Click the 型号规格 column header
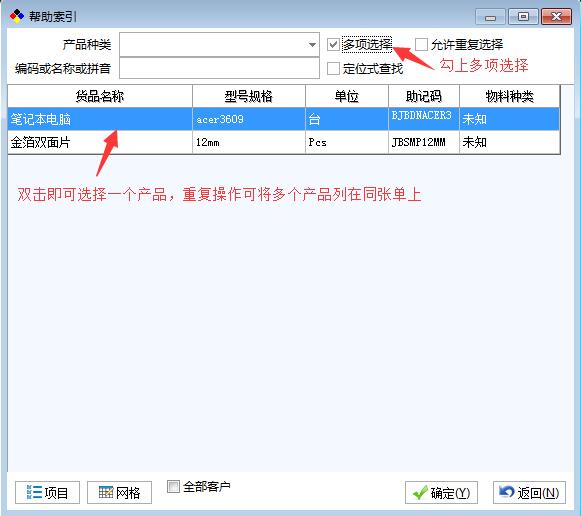This screenshot has height=516, width=581. [x=249, y=96]
